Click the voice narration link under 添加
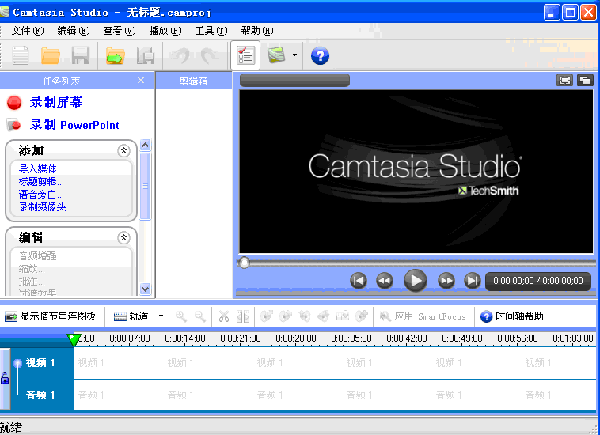Viewport: 600px width, 435px height. (40, 194)
